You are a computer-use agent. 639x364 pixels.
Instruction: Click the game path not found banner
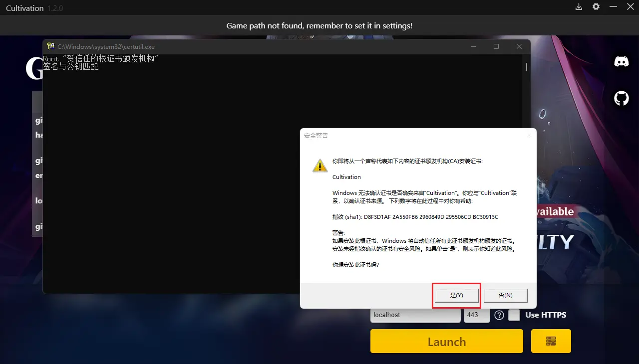[319, 25]
